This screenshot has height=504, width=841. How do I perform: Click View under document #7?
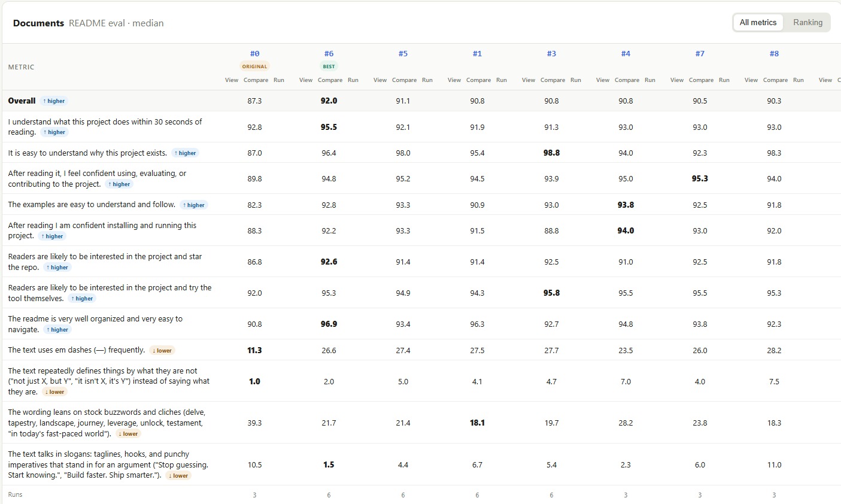pyautogui.click(x=677, y=80)
